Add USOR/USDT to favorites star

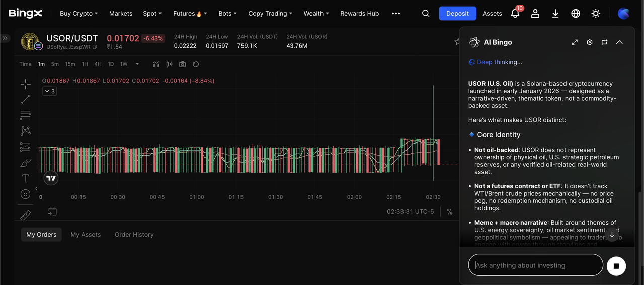(457, 42)
